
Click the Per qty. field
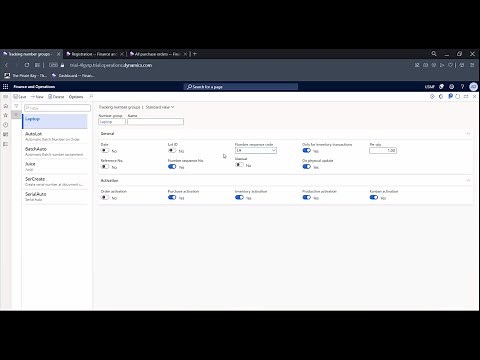[x=383, y=151]
